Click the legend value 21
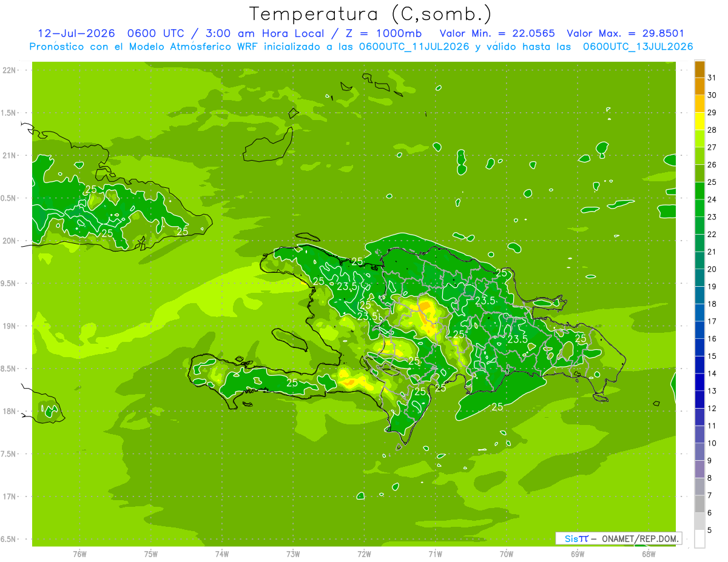Image resolution: width=728 pixels, height=562 pixels. click(712, 252)
